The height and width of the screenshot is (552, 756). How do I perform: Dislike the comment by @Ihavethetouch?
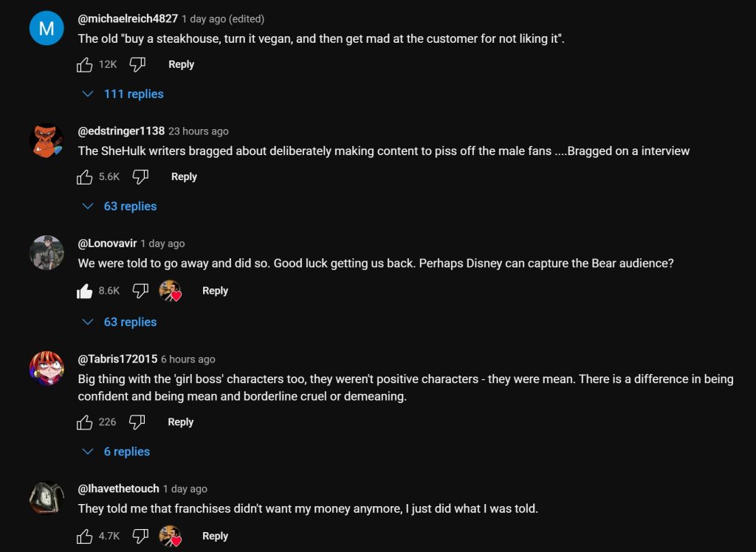(140, 537)
